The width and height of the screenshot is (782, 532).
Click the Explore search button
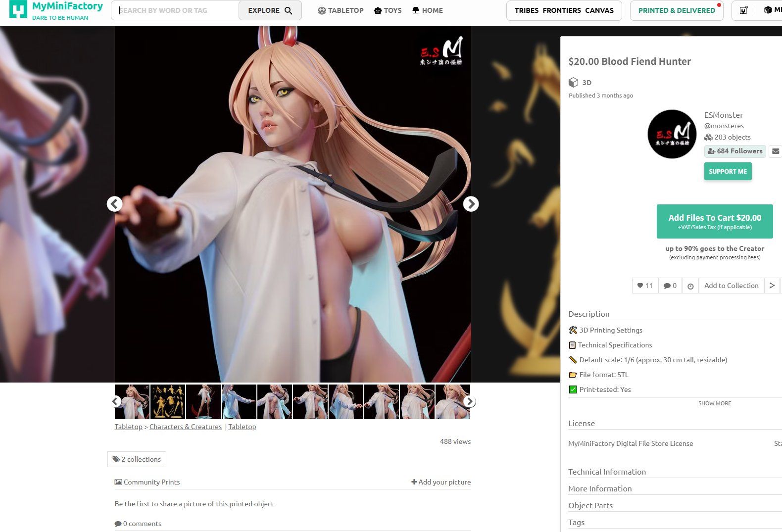coord(270,10)
